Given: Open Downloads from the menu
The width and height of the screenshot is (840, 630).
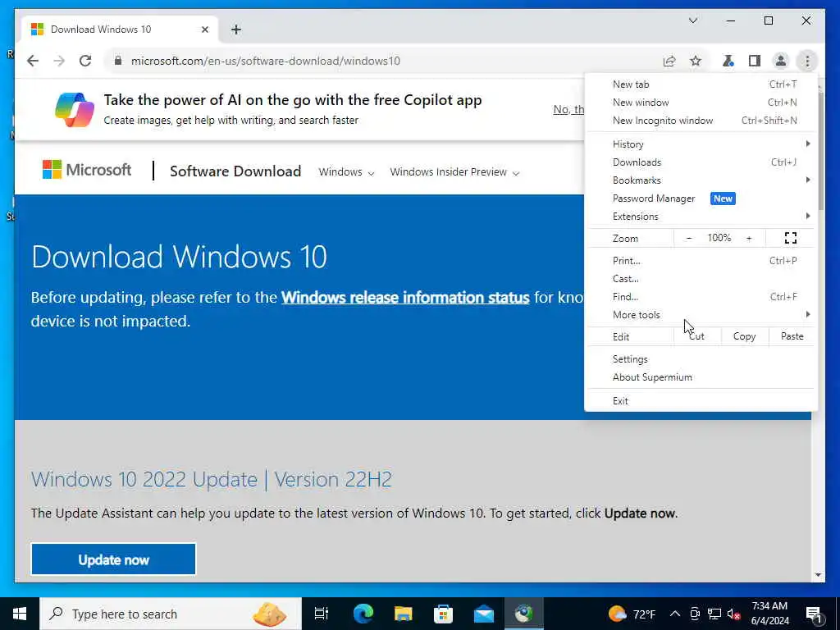Looking at the screenshot, I should pos(701,162).
